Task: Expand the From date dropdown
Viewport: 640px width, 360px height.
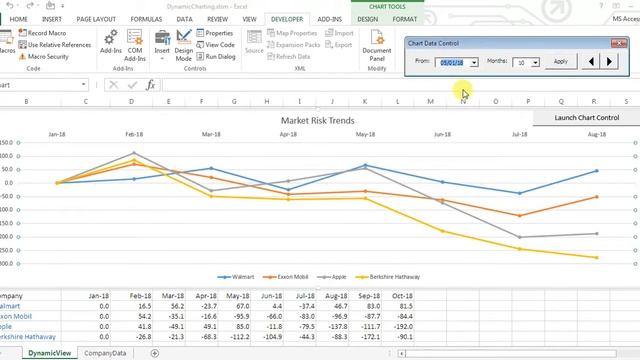Action: point(474,62)
